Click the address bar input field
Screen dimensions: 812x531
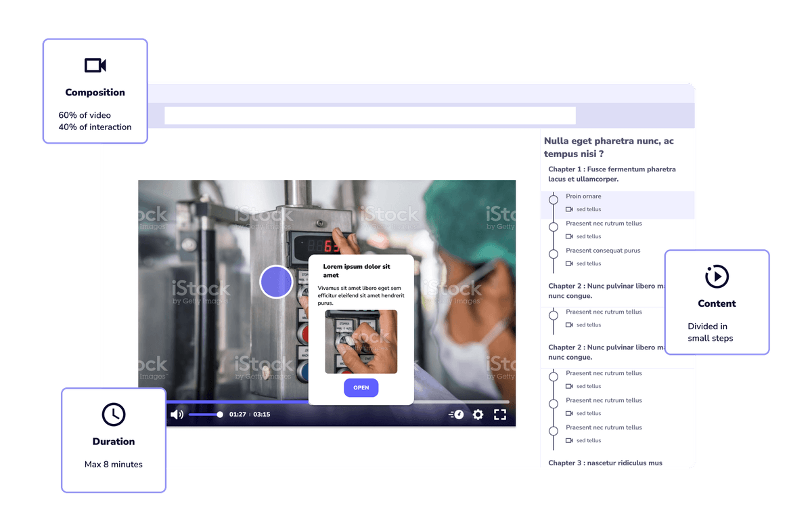(x=369, y=116)
